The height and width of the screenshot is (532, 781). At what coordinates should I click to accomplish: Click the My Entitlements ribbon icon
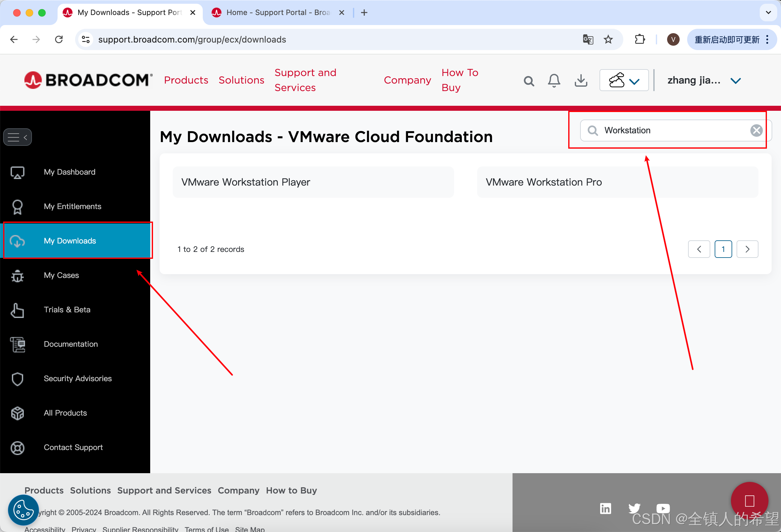click(x=18, y=207)
